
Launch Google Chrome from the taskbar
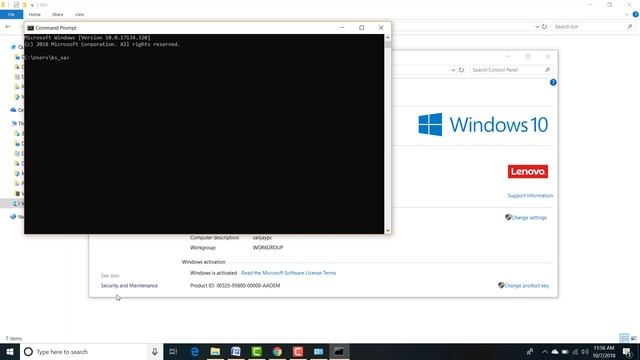(x=277, y=351)
